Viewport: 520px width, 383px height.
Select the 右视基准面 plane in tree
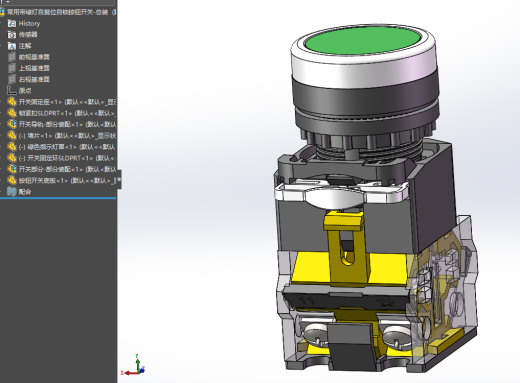point(34,79)
